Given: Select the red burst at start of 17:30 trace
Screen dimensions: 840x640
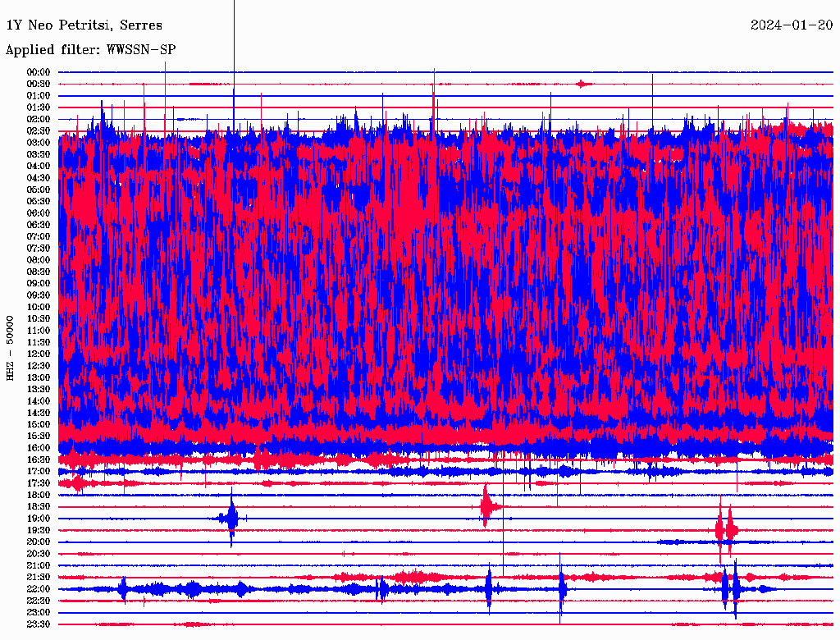Looking at the screenshot, I should [78, 482].
